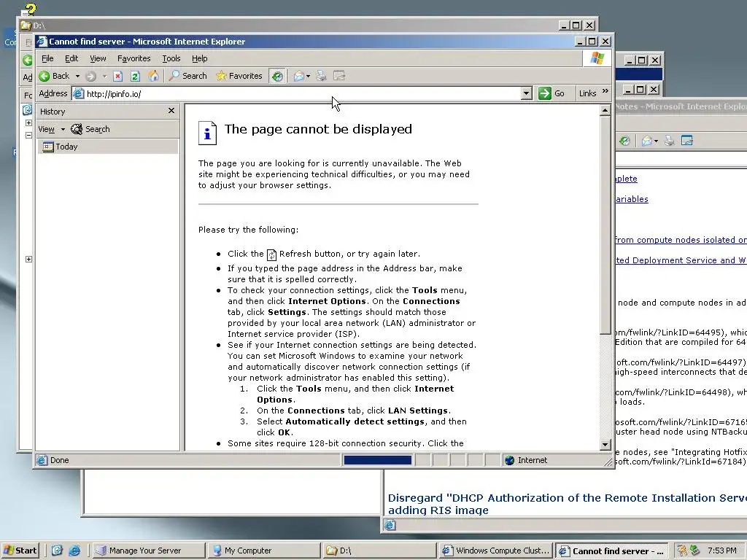Click the first system tray icon near the clock
Screen dimensions: 747x560
682,551
